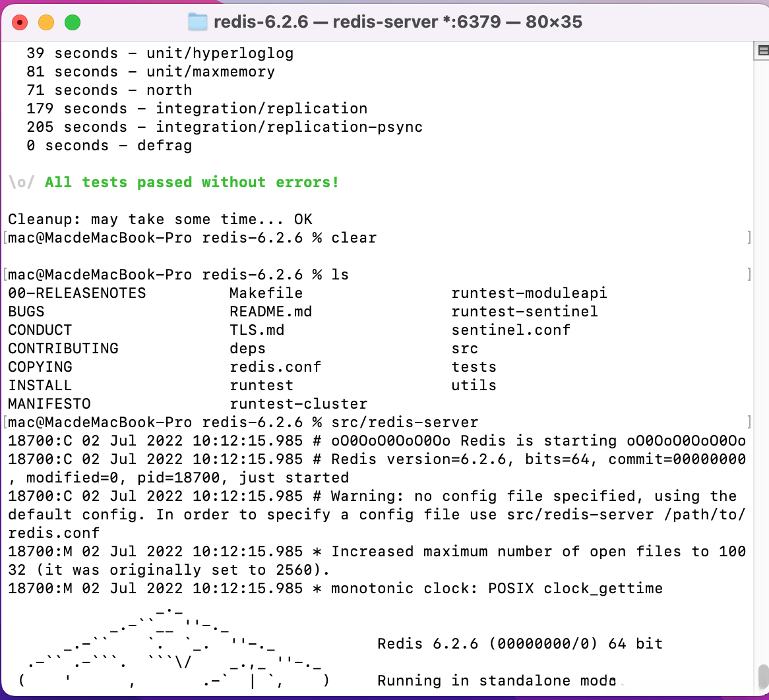
Task: Click the red close window button
Action: (20, 22)
